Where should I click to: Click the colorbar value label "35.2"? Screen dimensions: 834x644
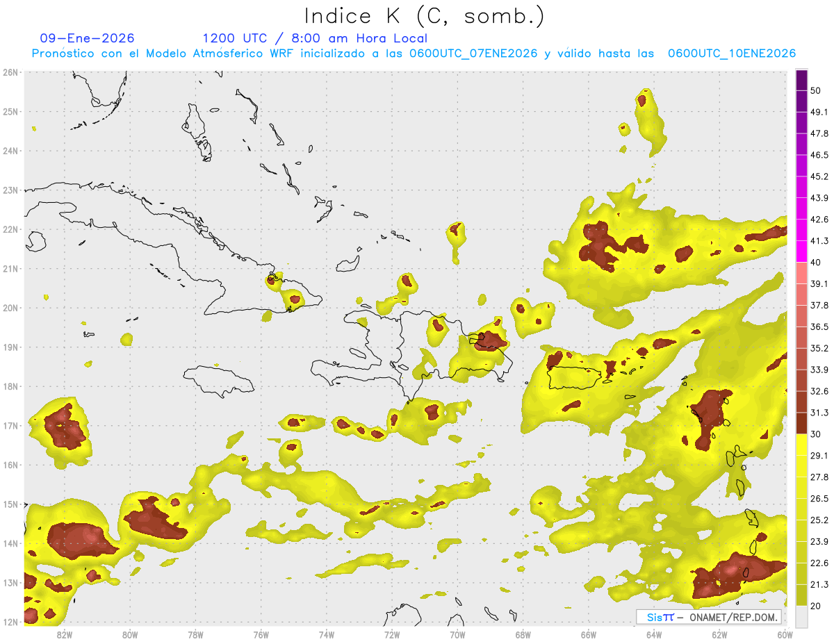819,348
